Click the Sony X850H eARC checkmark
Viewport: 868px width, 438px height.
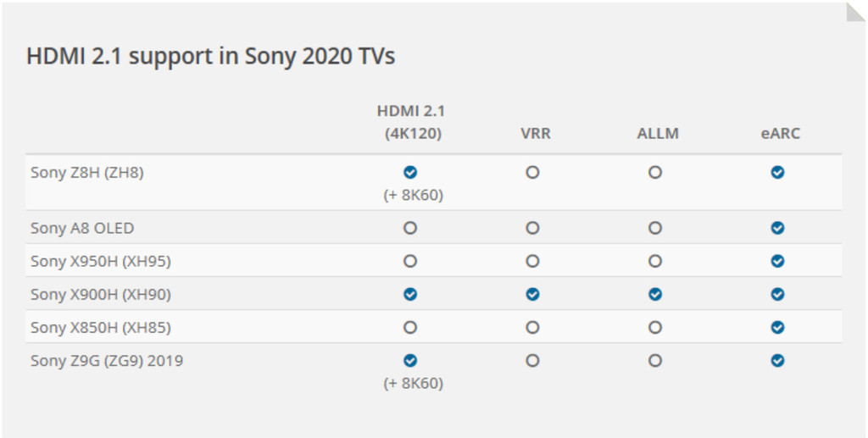pos(777,327)
